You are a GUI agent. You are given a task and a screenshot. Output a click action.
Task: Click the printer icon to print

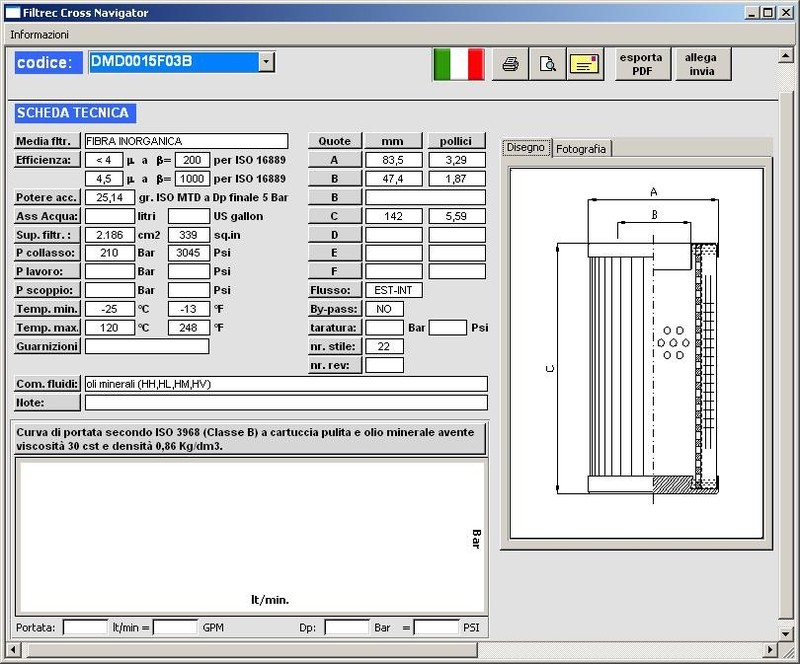tap(510, 64)
